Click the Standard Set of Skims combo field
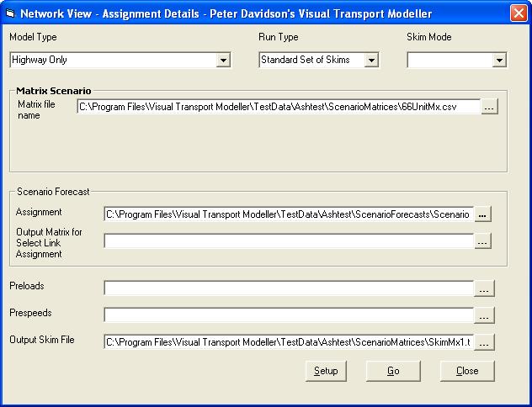Viewport: 532px width, 407px height. pyautogui.click(x=318, y=60)
